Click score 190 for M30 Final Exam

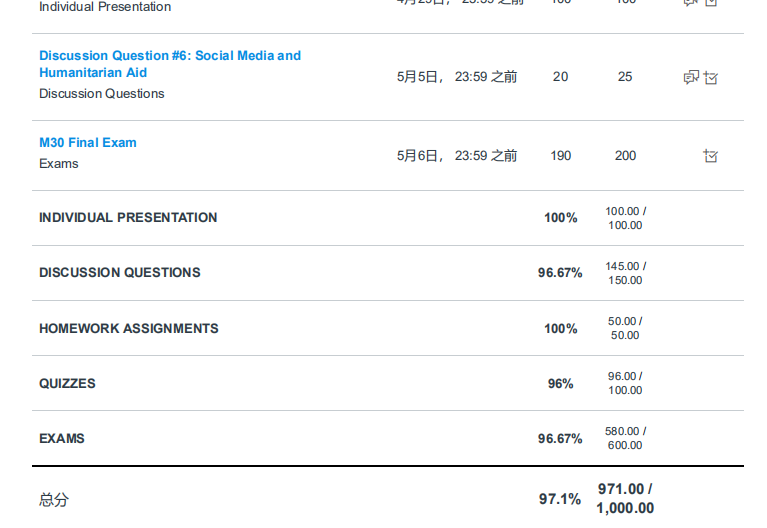tap(561, 156)
